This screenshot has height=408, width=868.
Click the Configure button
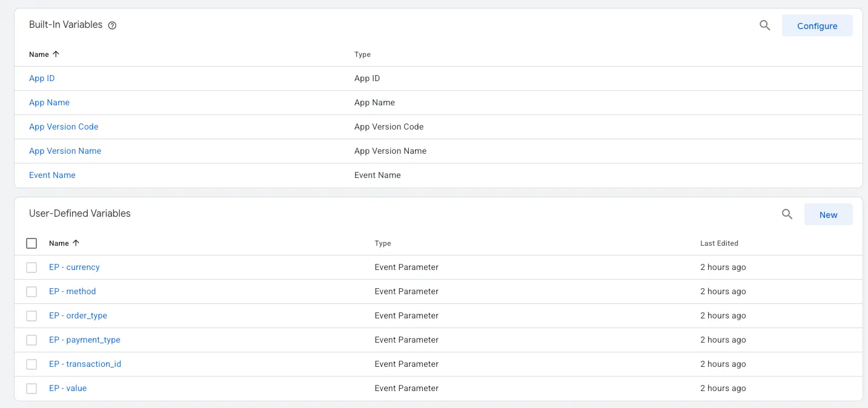tap(817, 26)
